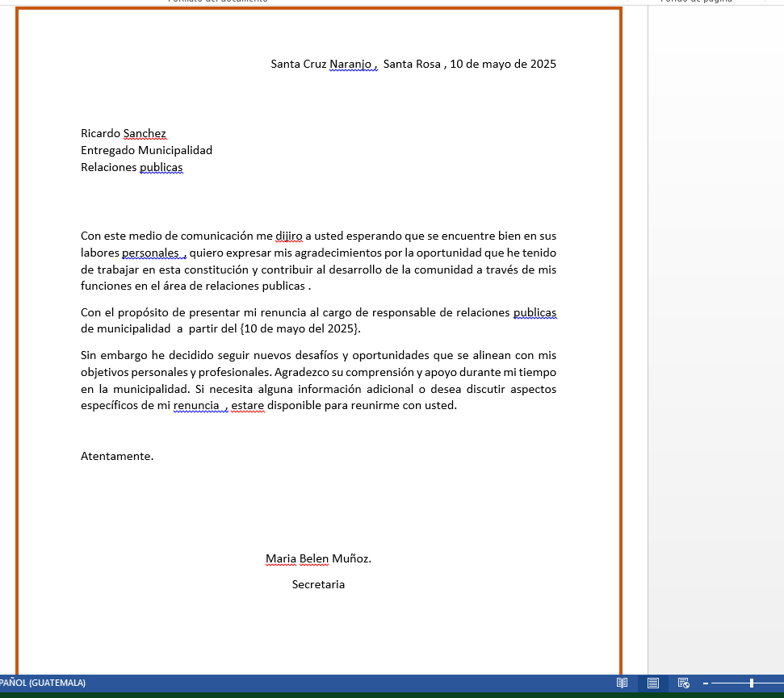Click the bracketed date "{10 de mayo del 2025}"
The width and height of the screenshot is (784, 698).
(x=300, y=328)
